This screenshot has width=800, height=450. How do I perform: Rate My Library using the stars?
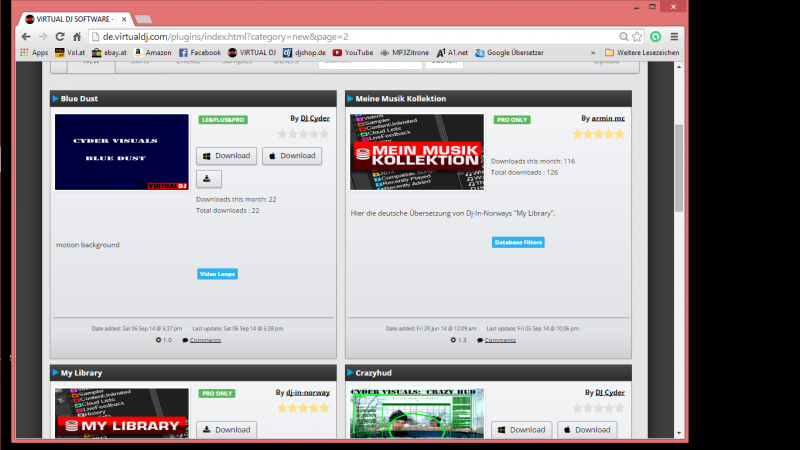click(303, 408)
